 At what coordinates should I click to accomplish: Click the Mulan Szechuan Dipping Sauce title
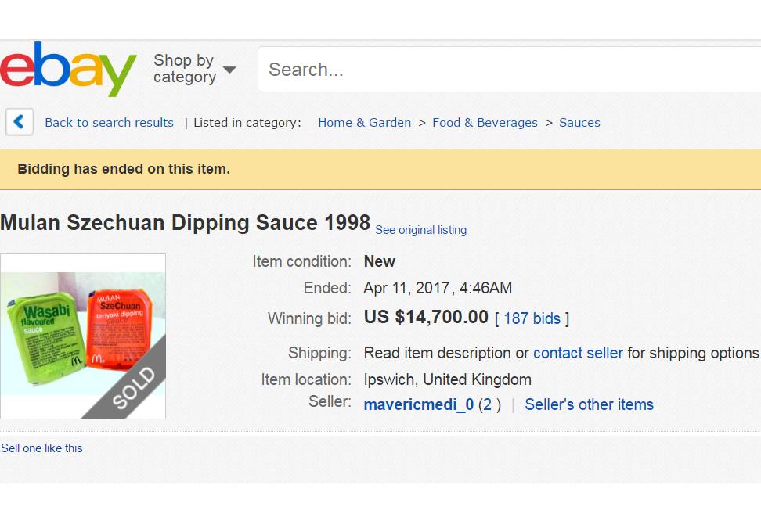185,223
